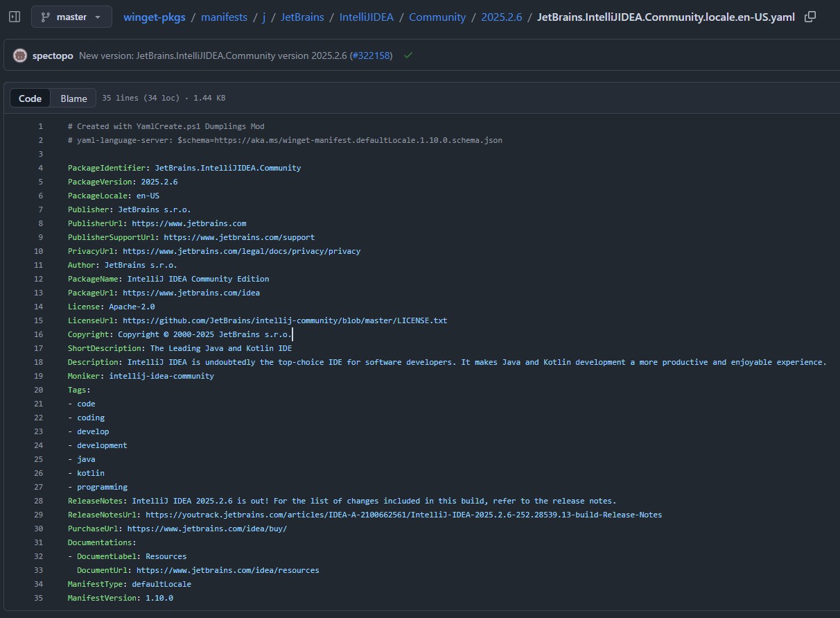
Task: Click the copy file path icon
Action: (x=810, y=17)
